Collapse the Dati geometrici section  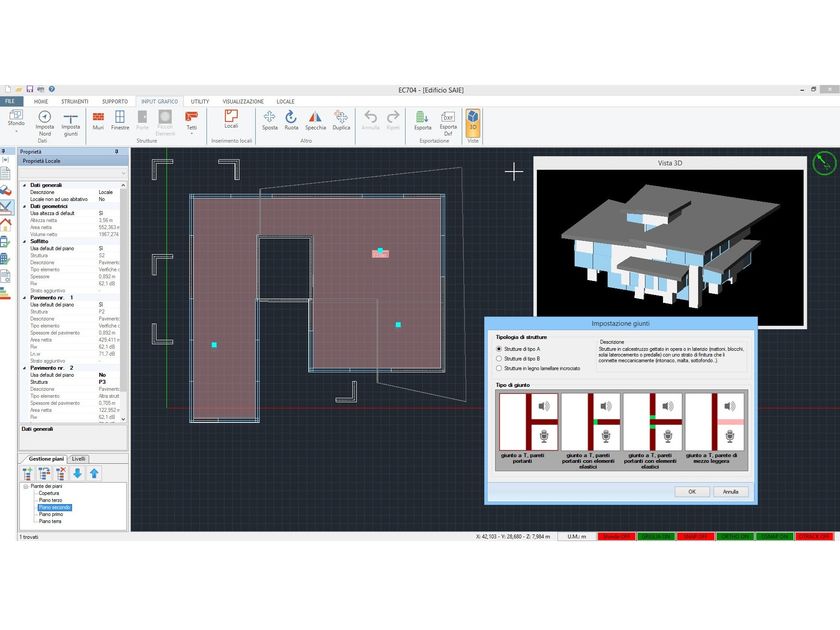(25, 206)
